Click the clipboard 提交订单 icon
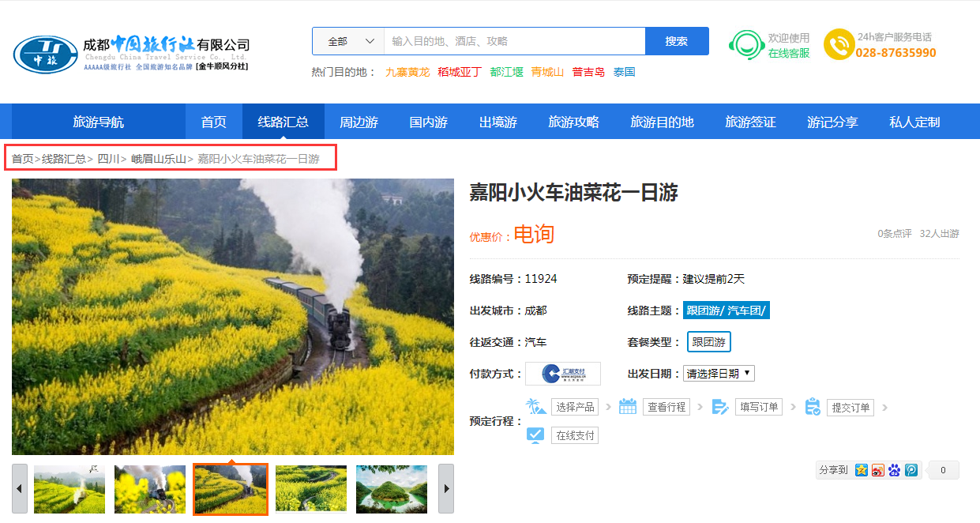The height and width of the screenshot is (523, 980). tap(812, 407)
